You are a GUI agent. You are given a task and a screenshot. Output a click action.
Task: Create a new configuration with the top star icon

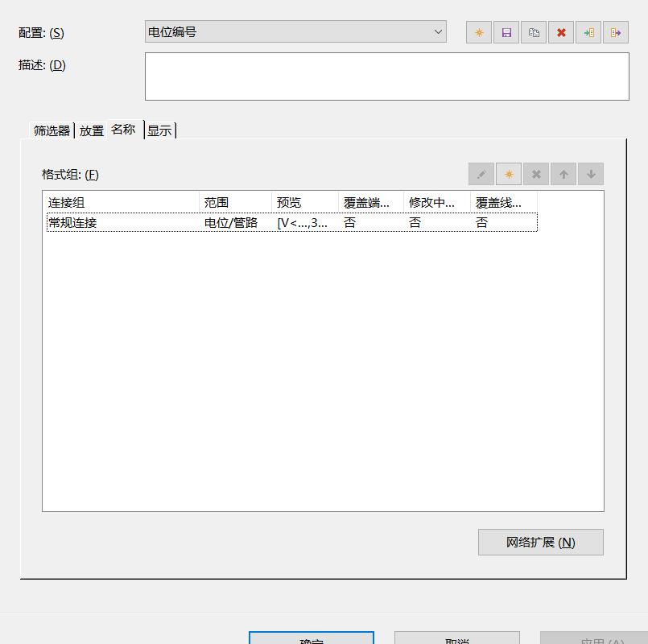click(x=479, y=32)
